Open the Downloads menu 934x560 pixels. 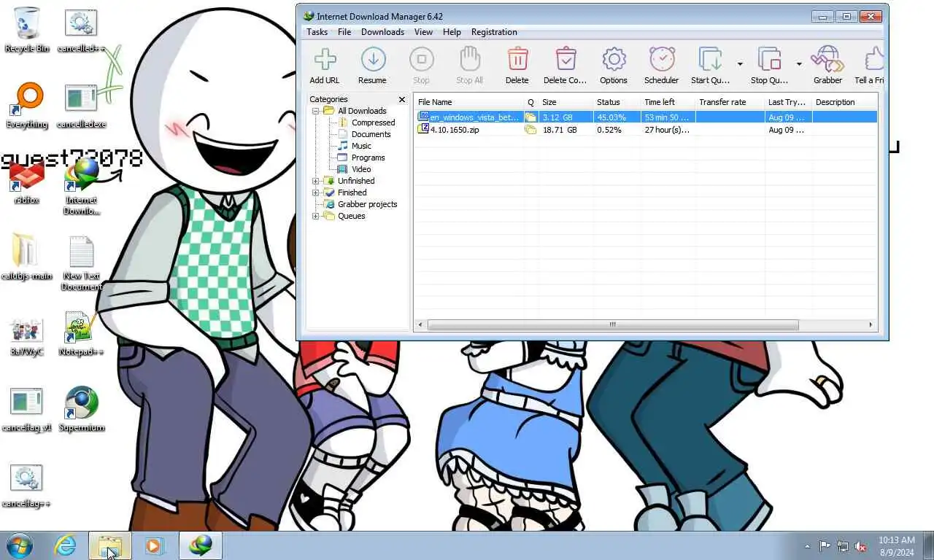click(382, 32)
